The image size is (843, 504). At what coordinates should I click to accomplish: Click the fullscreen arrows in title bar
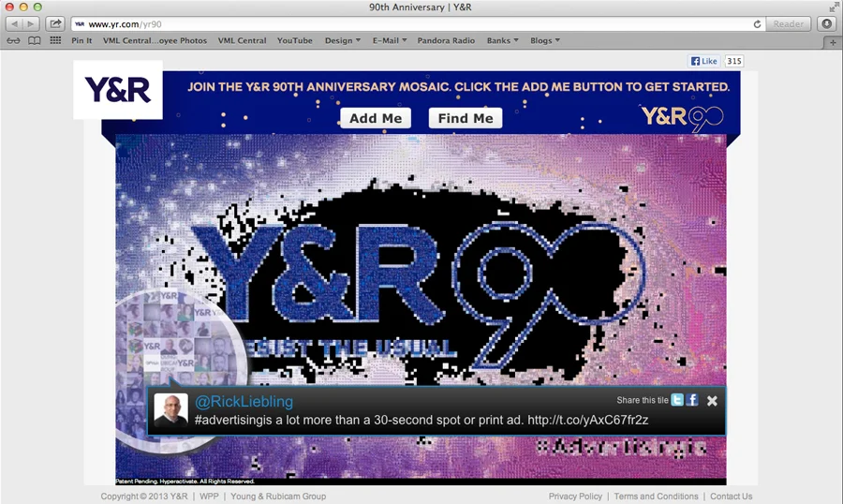pos(833,7)
